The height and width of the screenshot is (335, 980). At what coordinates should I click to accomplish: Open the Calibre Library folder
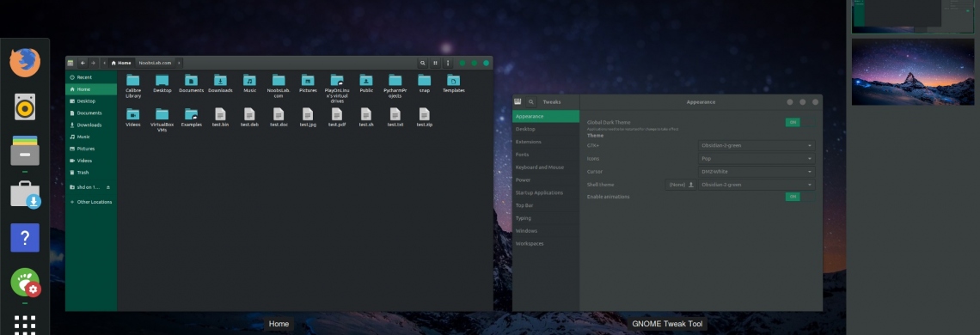133,86
